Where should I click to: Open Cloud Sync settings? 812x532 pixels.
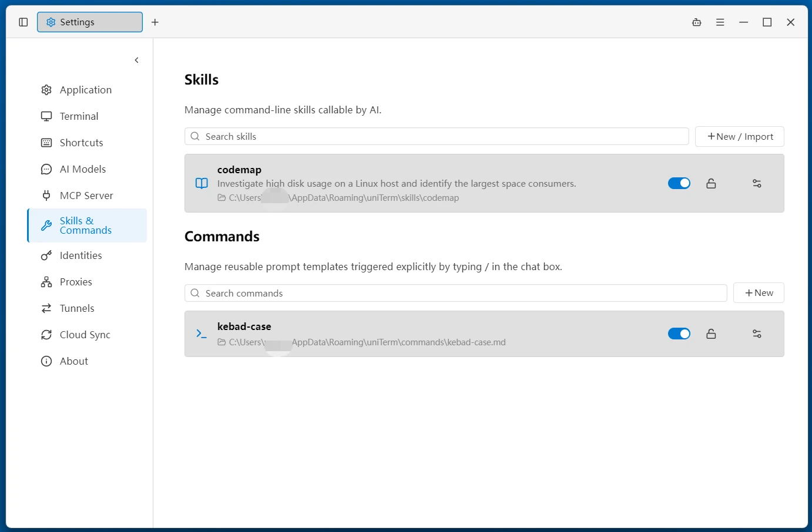(87, 335)
